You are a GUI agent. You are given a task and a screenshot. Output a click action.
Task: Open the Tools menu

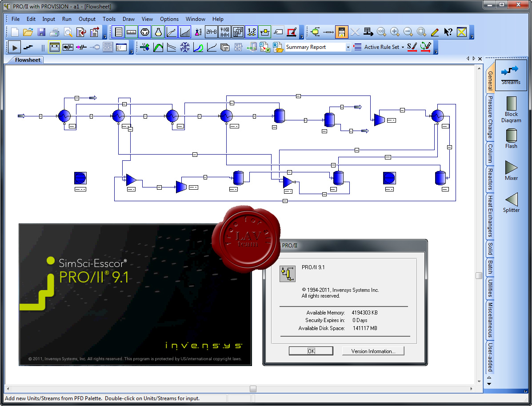tap(109, 19)
